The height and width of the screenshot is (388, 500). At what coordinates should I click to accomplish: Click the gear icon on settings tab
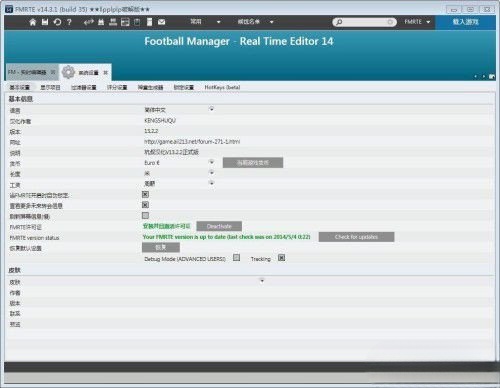click(68, 72)
